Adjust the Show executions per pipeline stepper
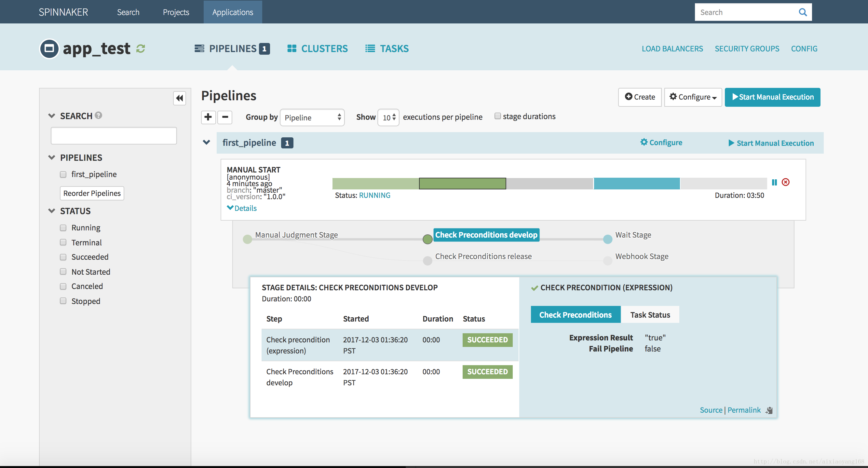 point(387,117)
